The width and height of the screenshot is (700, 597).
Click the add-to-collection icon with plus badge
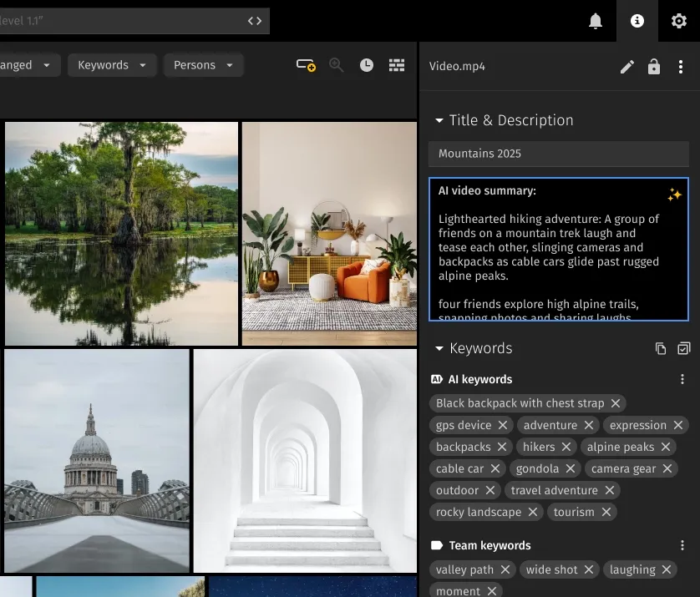tap(306, 65)
